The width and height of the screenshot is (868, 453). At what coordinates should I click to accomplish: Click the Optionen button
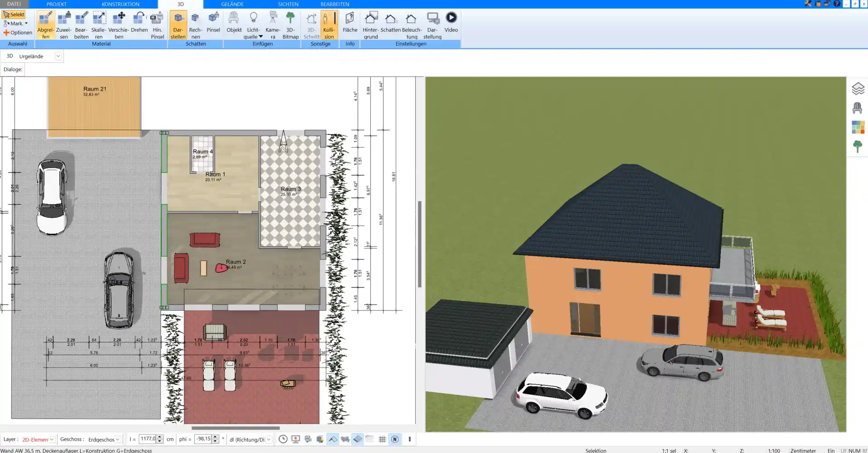18,33
